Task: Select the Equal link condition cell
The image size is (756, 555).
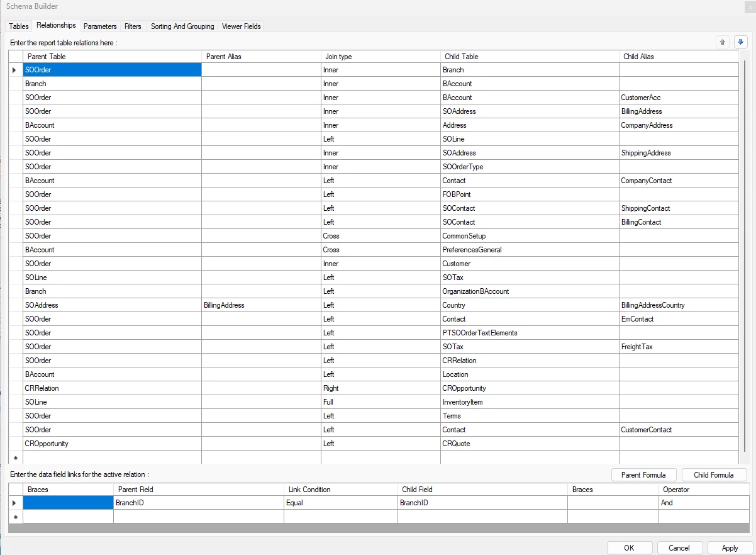Action: click(x=340, y=503)
